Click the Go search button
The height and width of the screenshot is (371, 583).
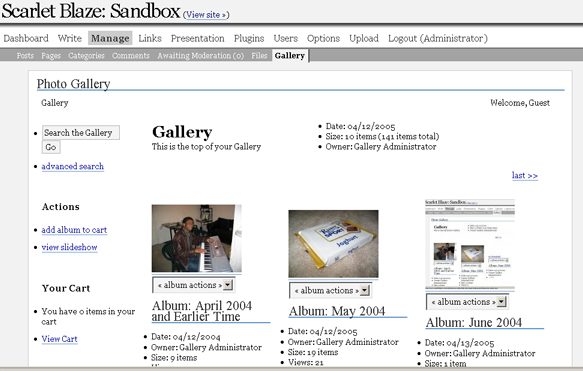point(51,147)
